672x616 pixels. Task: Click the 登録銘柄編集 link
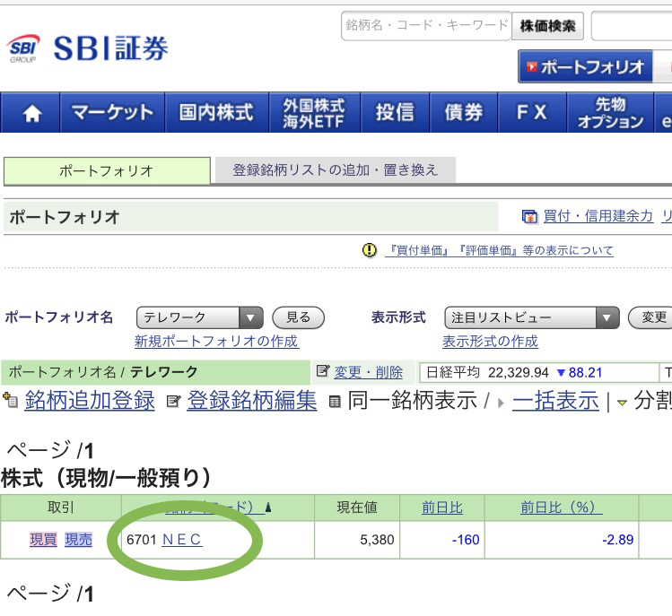[252, 401]
